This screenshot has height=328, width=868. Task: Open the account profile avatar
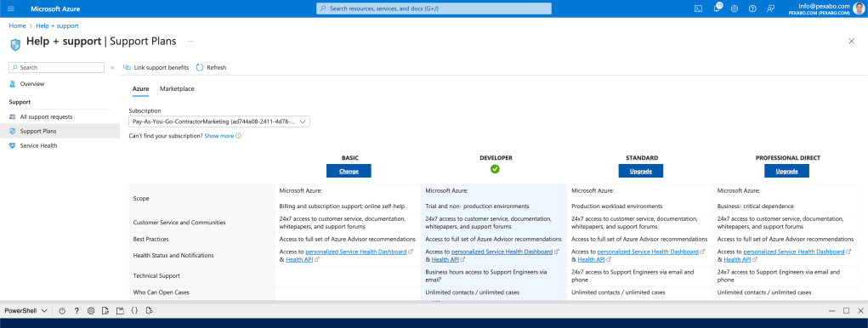click(x=859, y=8)
